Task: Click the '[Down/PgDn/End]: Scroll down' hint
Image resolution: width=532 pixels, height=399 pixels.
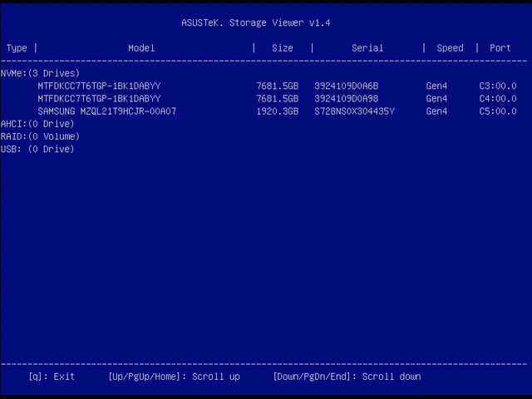Action: pos(347,377)
